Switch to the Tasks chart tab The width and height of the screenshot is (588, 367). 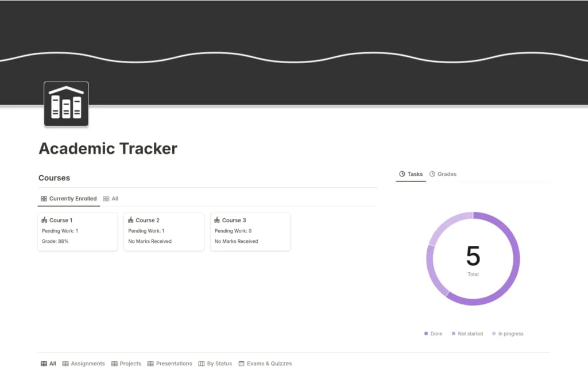pyautogui.click(x=411, y=174)
